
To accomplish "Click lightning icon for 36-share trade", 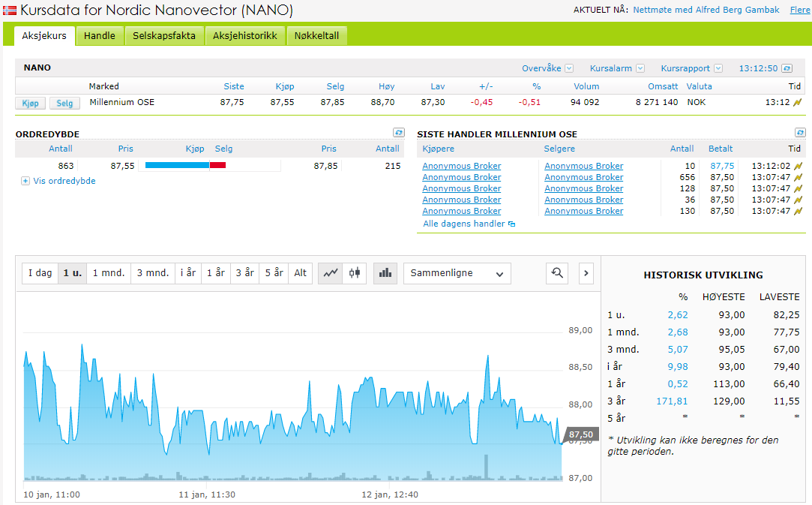I will [x=798, y=200].
